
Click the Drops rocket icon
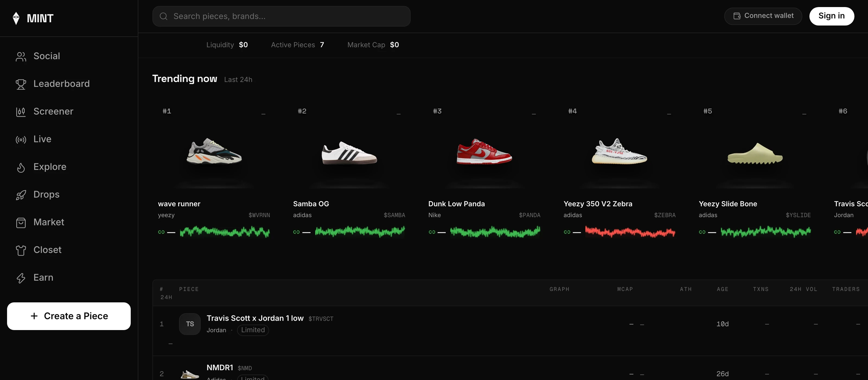21,195
